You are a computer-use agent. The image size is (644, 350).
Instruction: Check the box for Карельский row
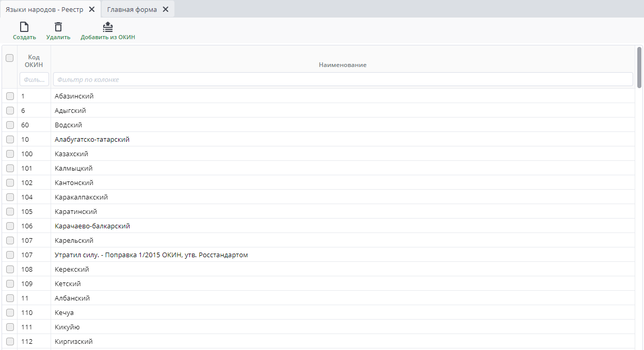[x=10, y=240]
